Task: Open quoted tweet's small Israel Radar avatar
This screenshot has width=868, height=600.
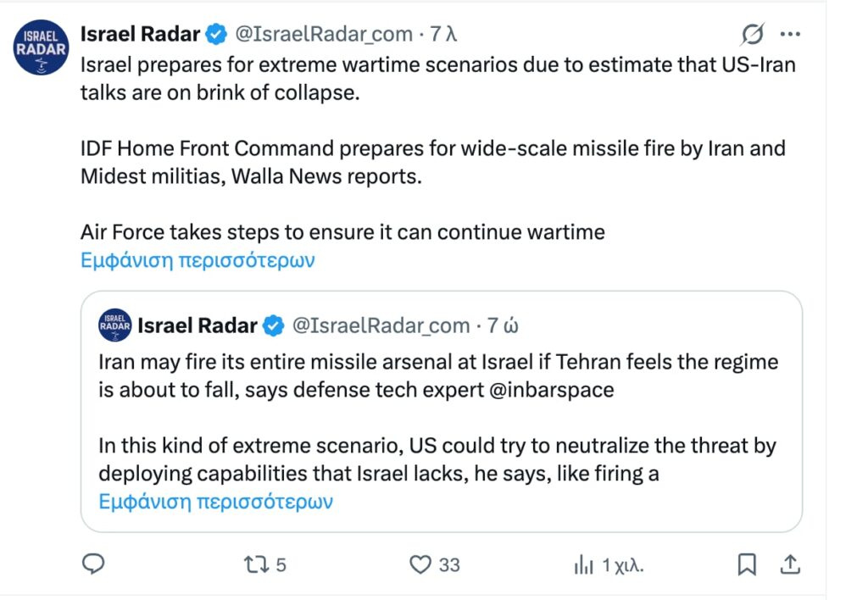Action: pos(115,325)
